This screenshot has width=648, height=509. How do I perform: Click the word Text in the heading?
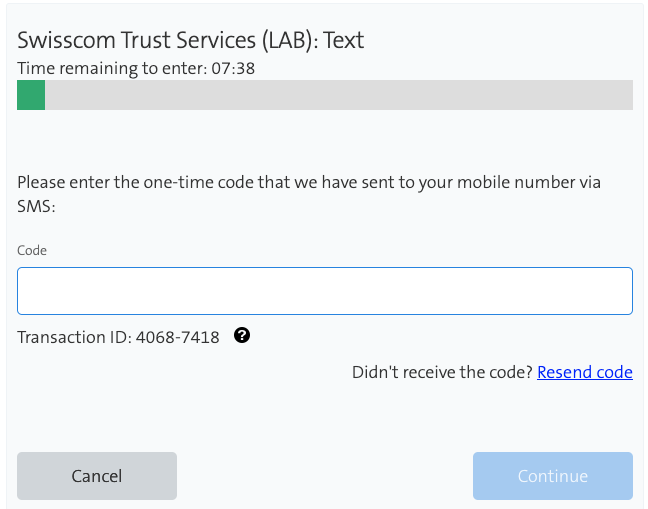click(x=343, y=40)
